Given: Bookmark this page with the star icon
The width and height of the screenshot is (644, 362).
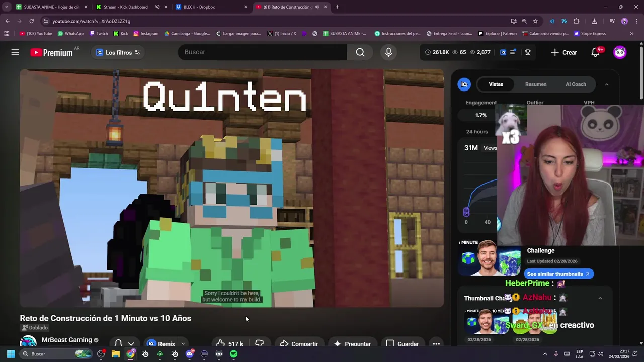Looking at the screenshot, I should coord(535,21).
